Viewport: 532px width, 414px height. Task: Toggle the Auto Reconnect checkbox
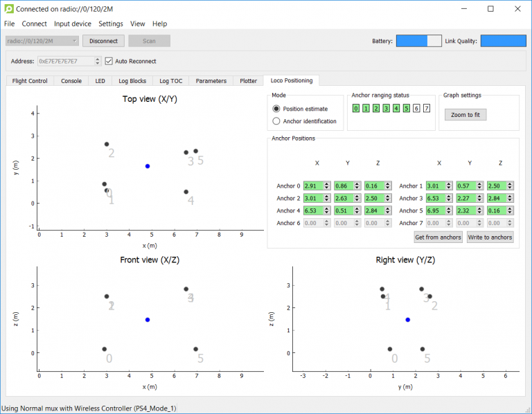[109, 61]
